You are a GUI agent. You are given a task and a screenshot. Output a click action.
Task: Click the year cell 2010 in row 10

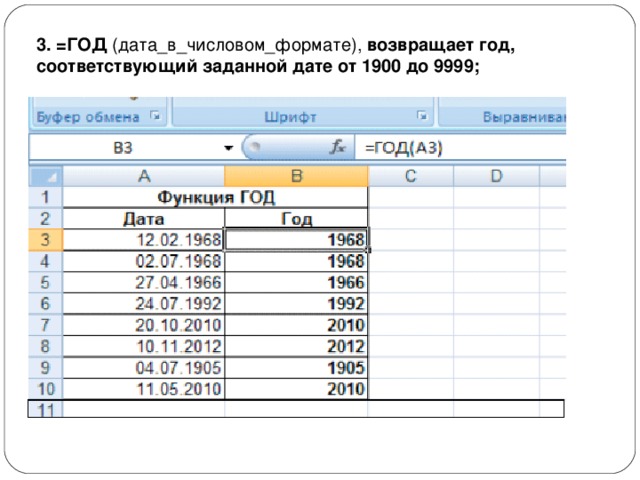click(x=296, y=389)
